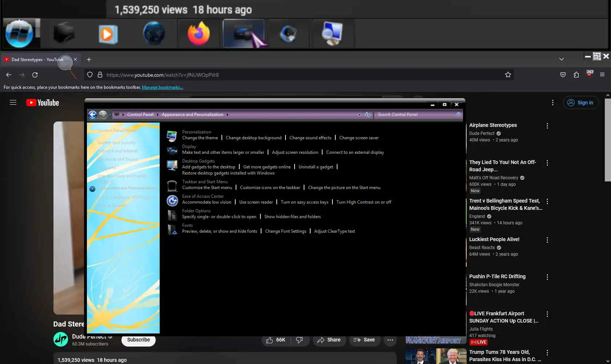This screenshot has width=611, height=364.
Task: Expand the Control Panel address bar dropdown
Action: click(x=359, y=115)
